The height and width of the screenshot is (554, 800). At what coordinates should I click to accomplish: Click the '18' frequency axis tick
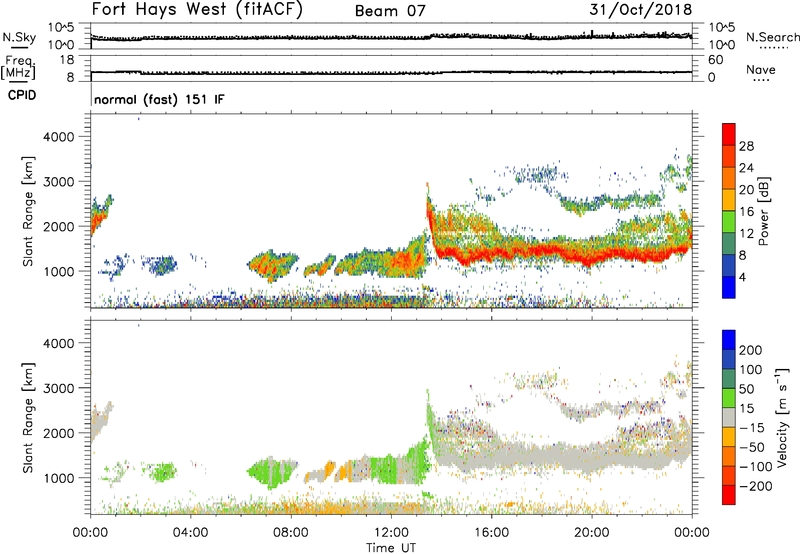pyautogui.click(x=66, y=60)
